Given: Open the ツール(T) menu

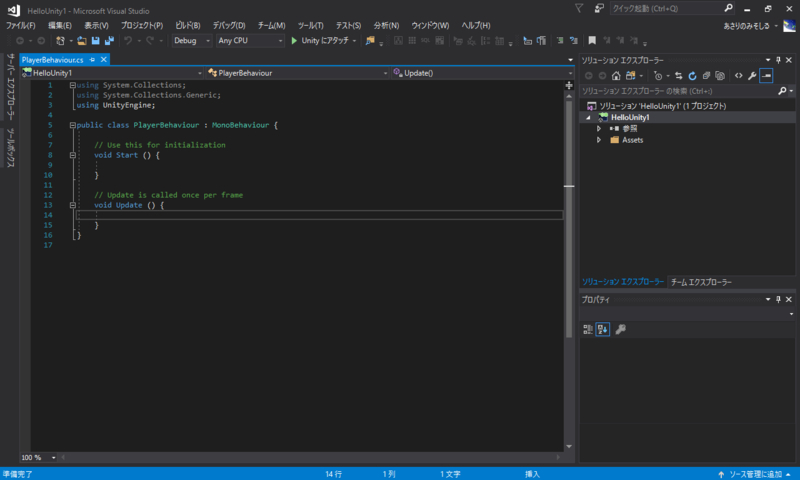Looking at the screenshot, I should click(311, 25).
